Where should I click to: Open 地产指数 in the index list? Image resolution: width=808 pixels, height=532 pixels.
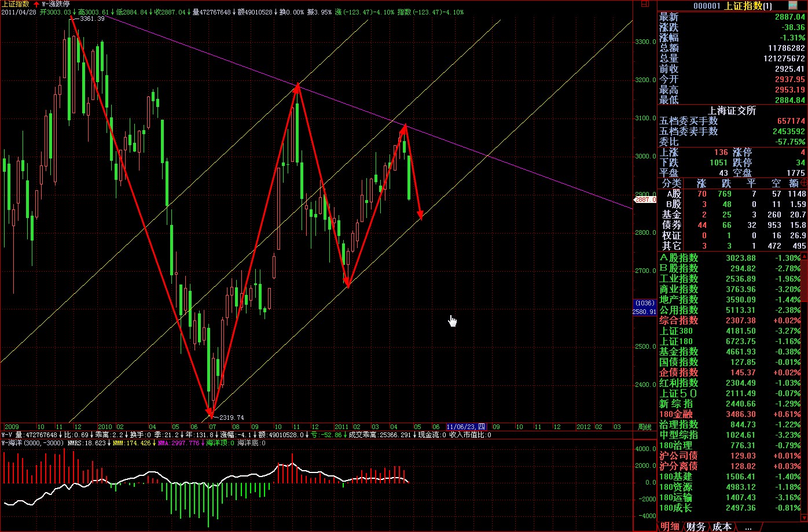click(678, 300)
